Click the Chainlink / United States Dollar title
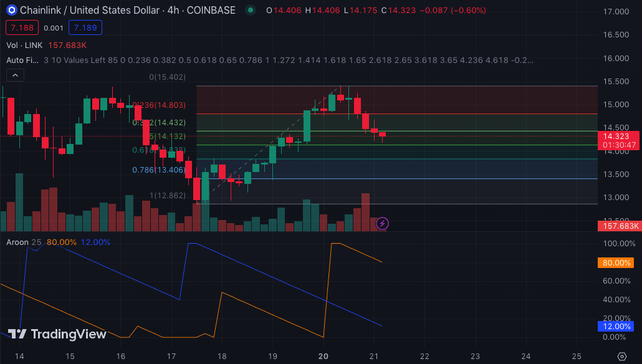 pos(90,10)
